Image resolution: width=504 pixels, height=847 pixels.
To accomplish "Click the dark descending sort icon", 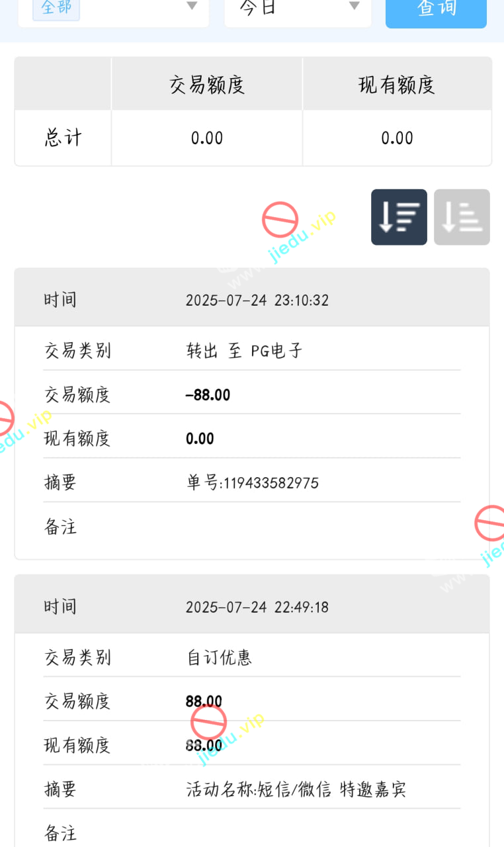I will pyautogui.click(x=399, y=217).
